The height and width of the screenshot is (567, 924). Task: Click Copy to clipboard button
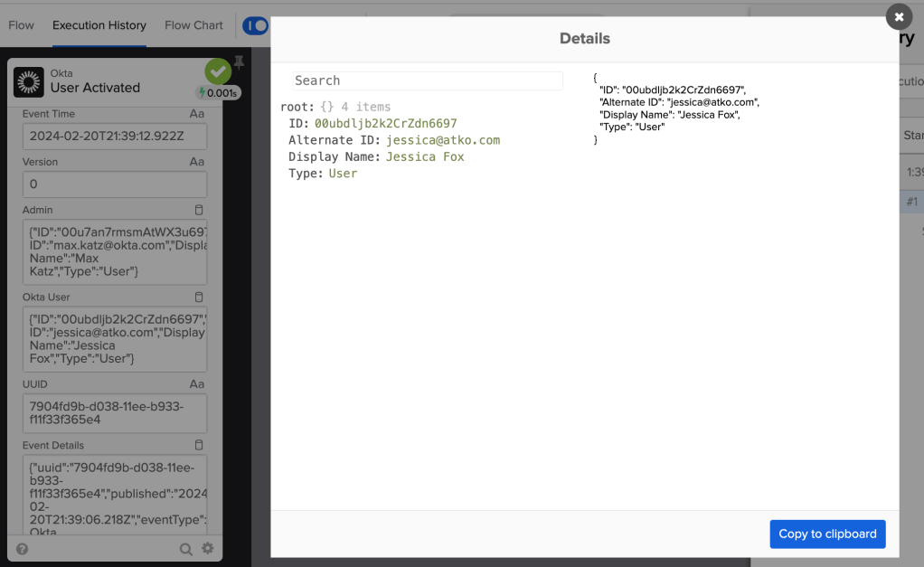(827, 534)
